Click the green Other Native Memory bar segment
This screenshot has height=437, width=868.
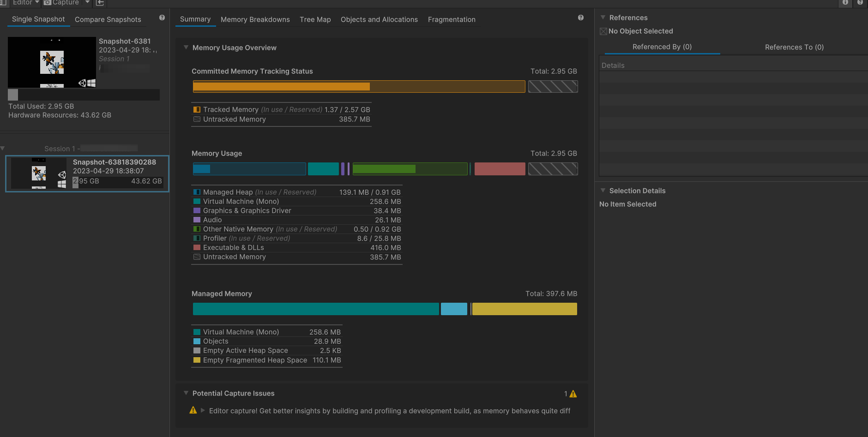[x=410, y=169]
